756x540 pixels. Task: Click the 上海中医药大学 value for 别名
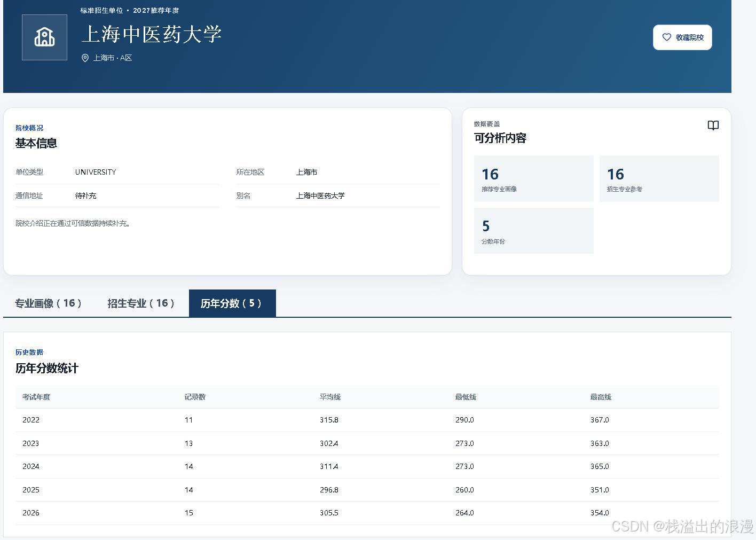coord(320,195)
